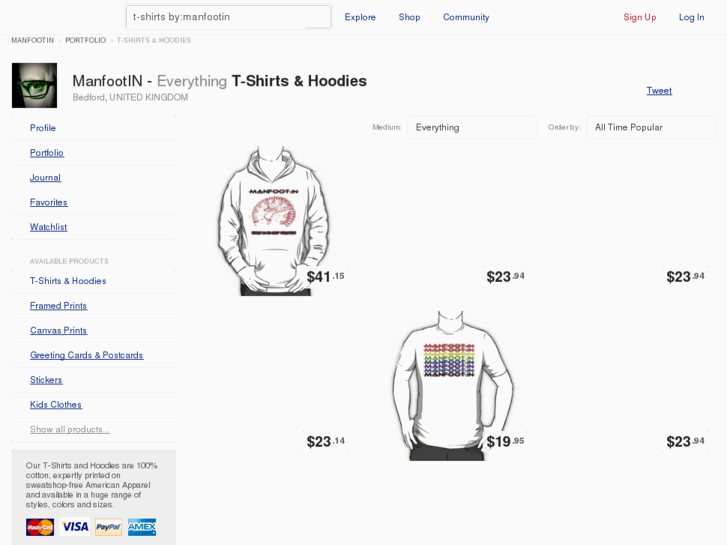Open the Medium dropdown showing Everything
Screen dimensions: 727x545
(471, 127)
